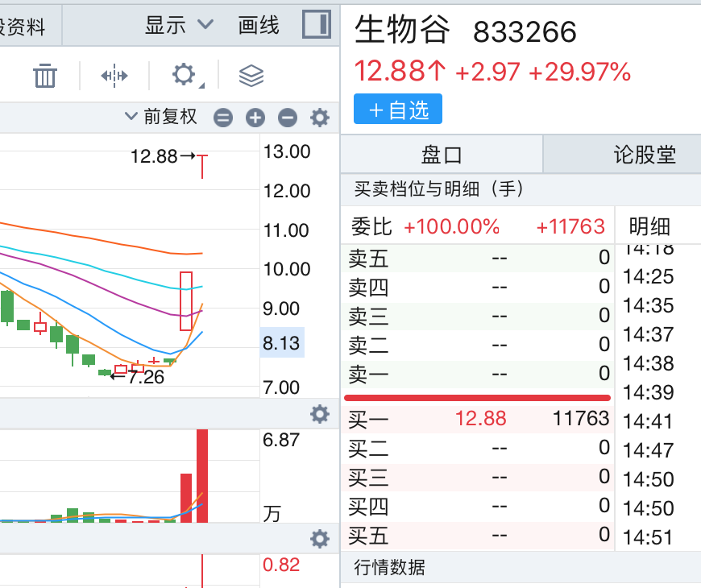This screenshot has height=588, width=701.
Task: Click the minus circle icon beside the chart gear
Action: click(x=288, y=118)
